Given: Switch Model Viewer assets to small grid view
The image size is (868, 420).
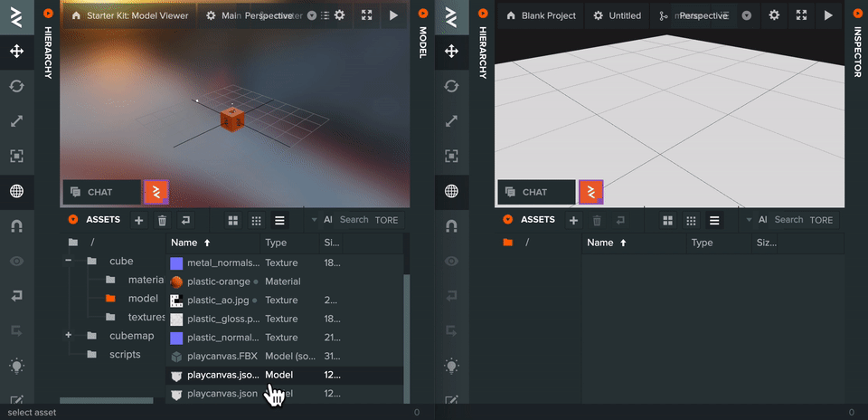Looking at the screenshot, I should click(x=256, y=221).
